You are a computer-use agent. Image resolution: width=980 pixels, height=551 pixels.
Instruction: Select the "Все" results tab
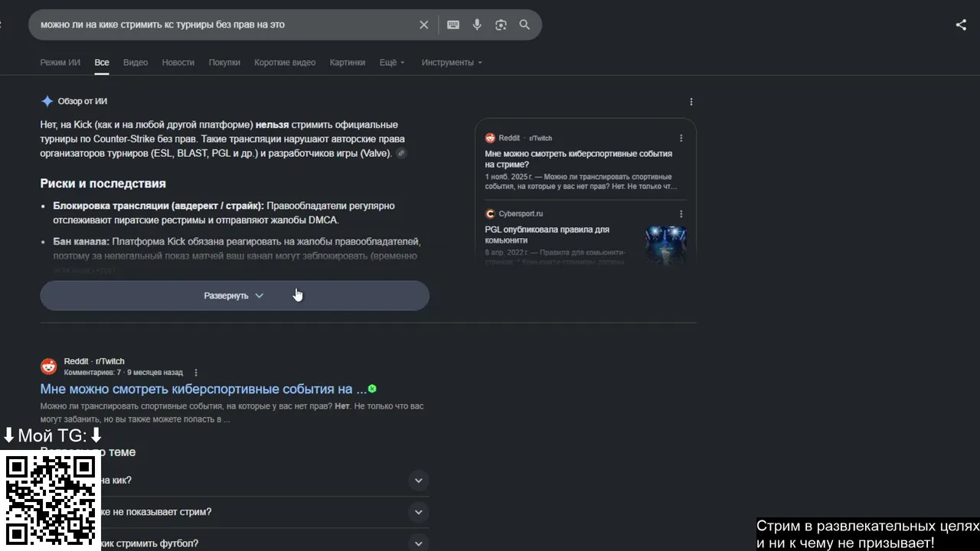[x=102, y=63]
